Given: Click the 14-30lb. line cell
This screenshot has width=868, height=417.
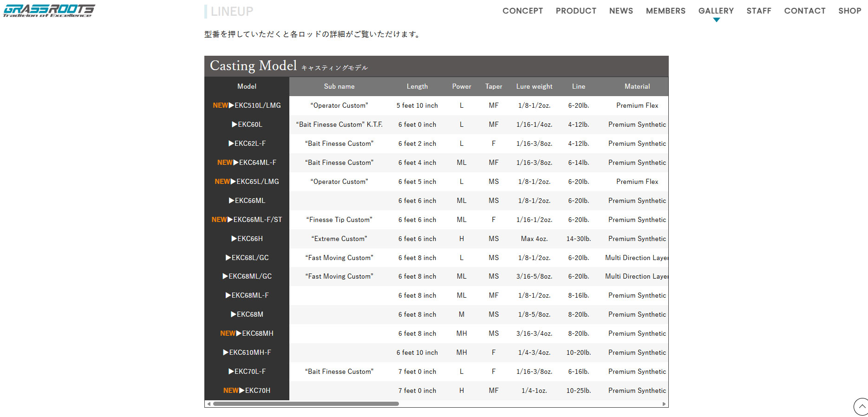Looking at the screenshot, I should point(579,239).
